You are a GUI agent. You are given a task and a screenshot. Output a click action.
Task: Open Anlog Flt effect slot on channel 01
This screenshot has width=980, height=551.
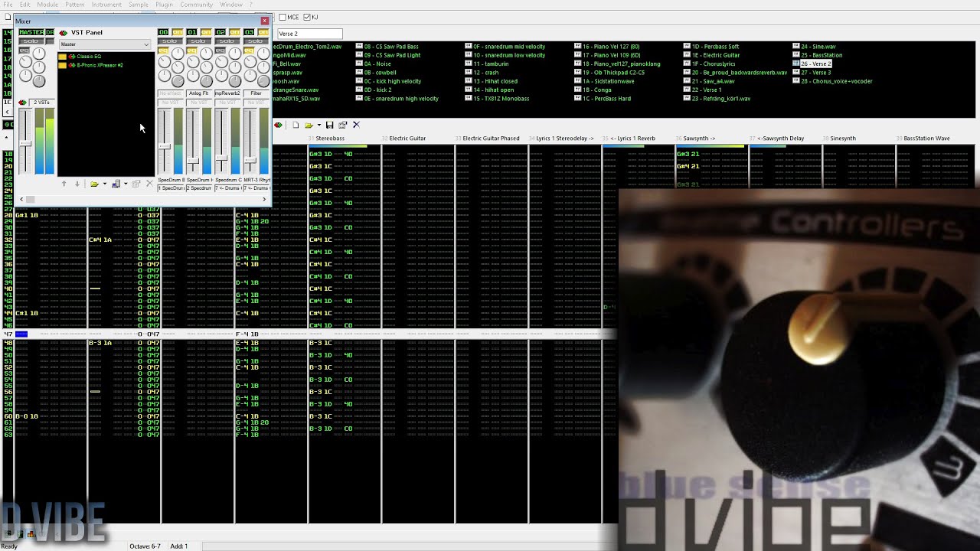point(199,93)
